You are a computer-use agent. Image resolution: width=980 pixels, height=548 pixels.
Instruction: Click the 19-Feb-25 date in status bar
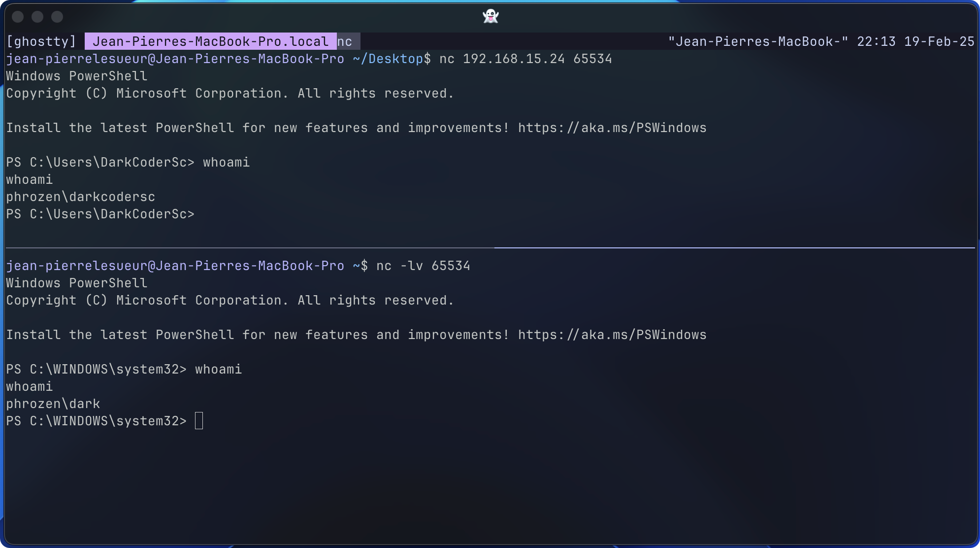(x=939, y=41)
